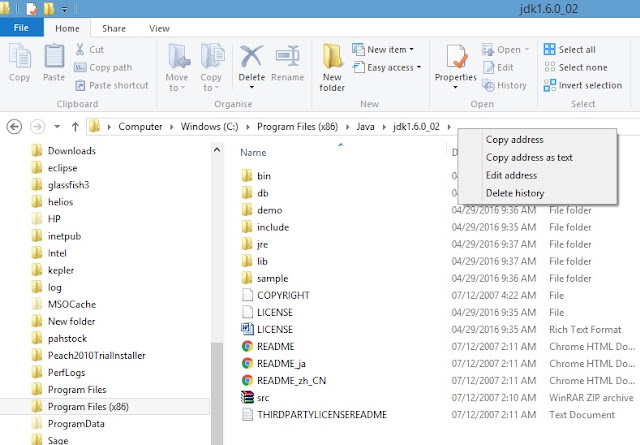Select Copy path in the ribbon
The width and height of the screenshot is (640, 445).
103,67
